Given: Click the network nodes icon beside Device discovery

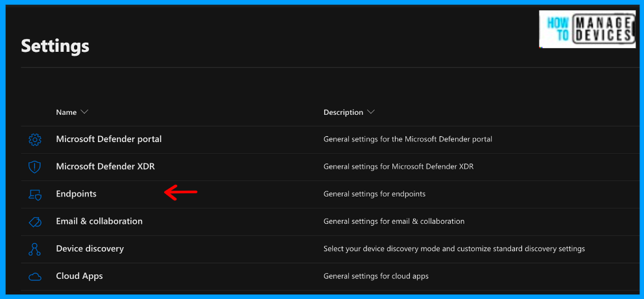Looking at the screenshot, I should pos(34,249).
